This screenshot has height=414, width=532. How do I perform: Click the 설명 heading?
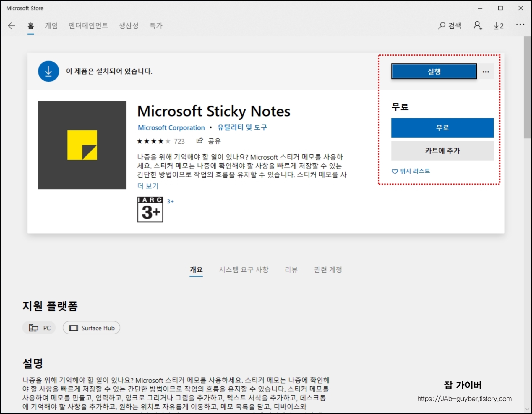33,363
